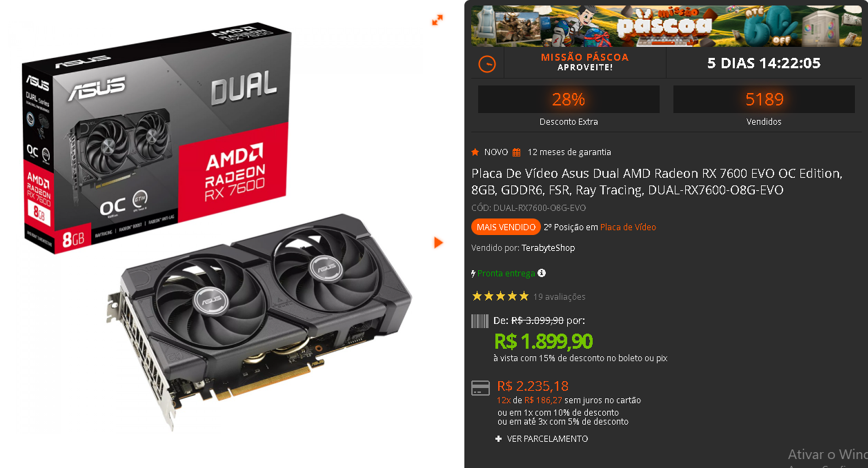The height and width of the screenshot is (468, 868).
Task: Click the MAIS VENDIDO badge
Action: pos(506,227)
